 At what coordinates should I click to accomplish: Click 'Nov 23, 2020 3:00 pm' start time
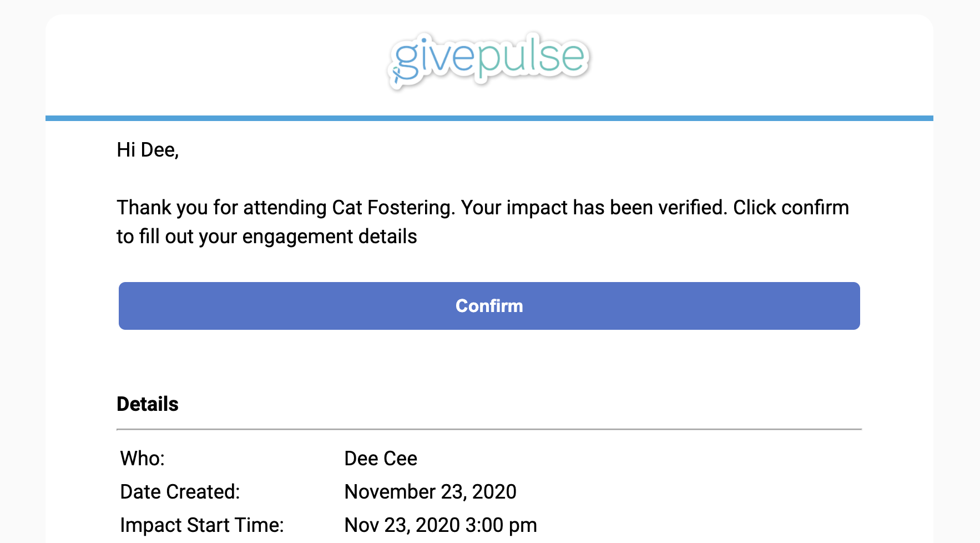click(441, 525)
